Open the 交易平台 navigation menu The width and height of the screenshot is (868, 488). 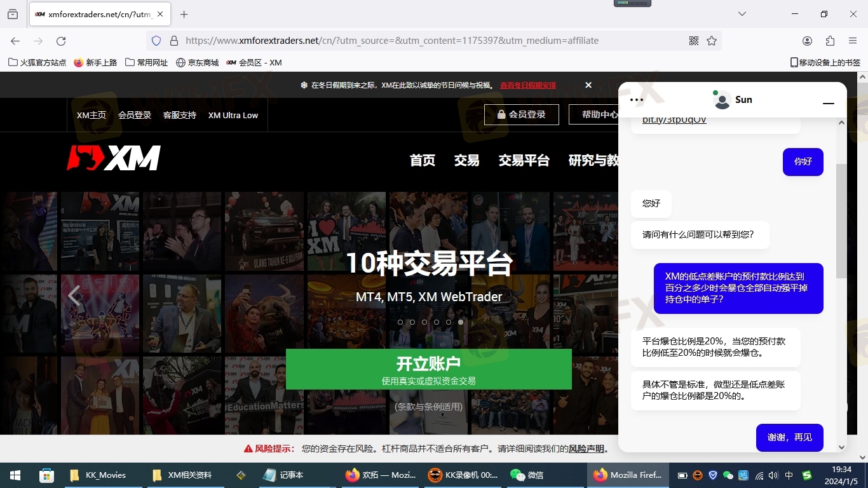tap(524, 161)
